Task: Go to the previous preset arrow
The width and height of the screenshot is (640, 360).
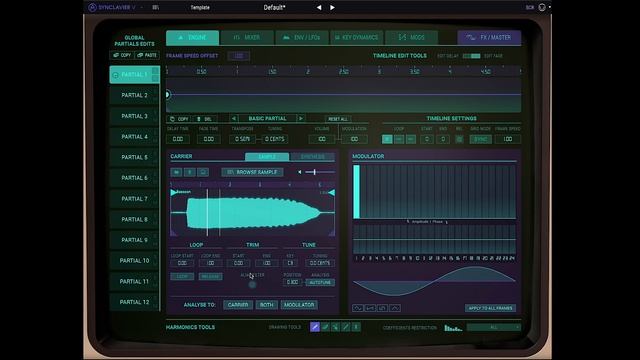Action: pyautogui.click(x=319, y=7)
